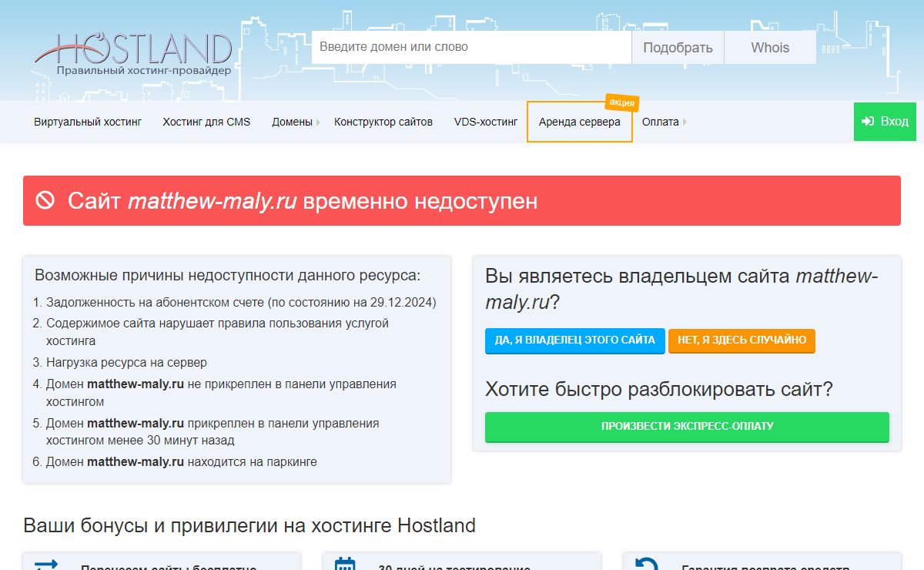The height and width of the screenshot is (570, 924).
Task: Open Конструктор сайтов menu item
Action: [x=383, y=122]
